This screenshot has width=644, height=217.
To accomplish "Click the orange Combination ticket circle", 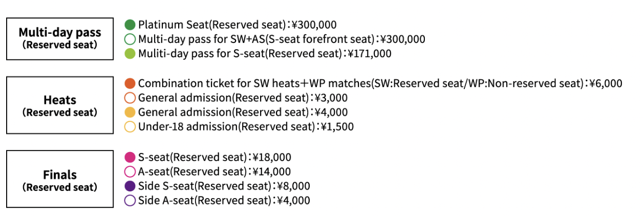I will coord(130,83).
